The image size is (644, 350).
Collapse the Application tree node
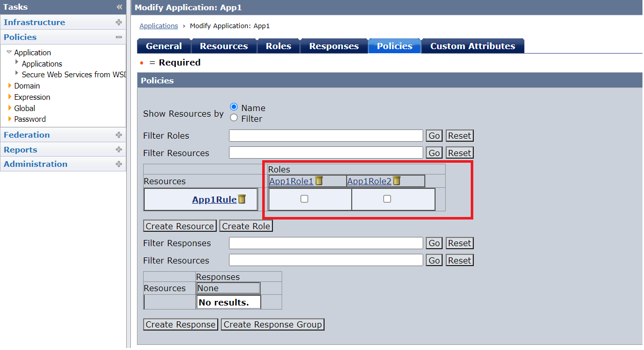pyautogui.click(x=9, y=52)
